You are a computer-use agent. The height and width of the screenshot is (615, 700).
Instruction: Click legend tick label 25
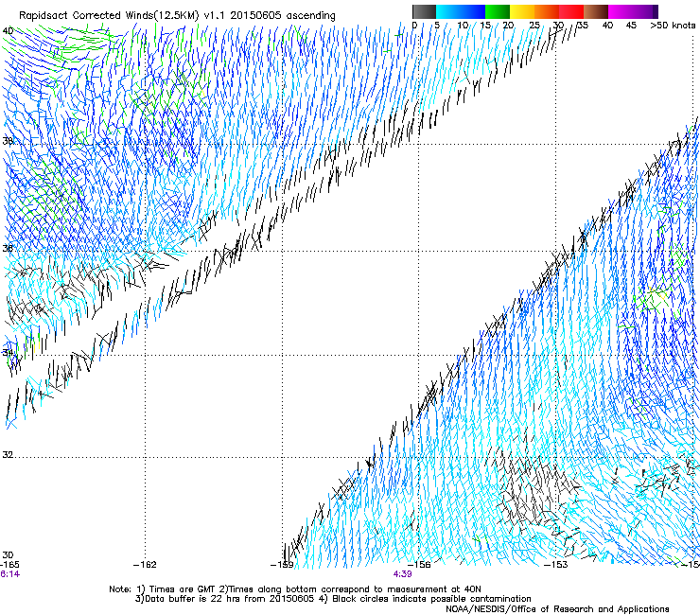(534, 26)
